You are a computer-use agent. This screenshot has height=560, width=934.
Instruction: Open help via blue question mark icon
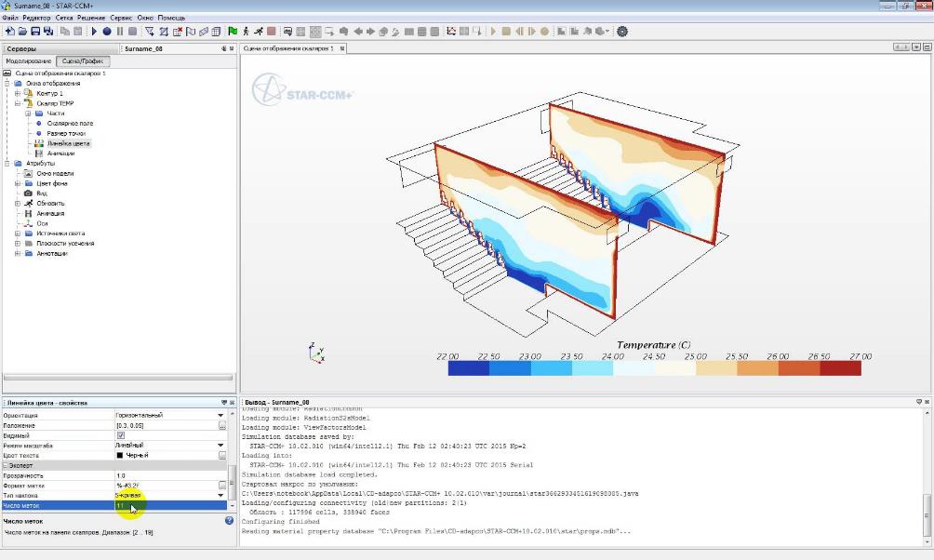pyautogui.click(x=229, y=521)
